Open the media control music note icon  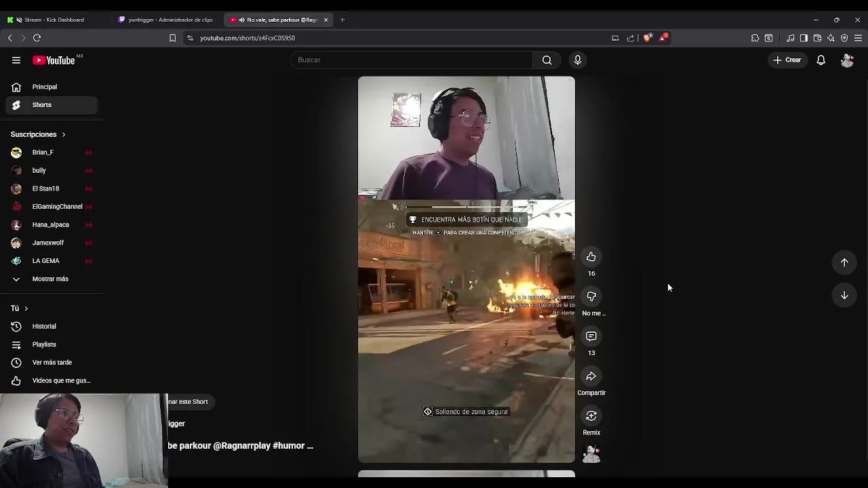(x=790, y=38)
